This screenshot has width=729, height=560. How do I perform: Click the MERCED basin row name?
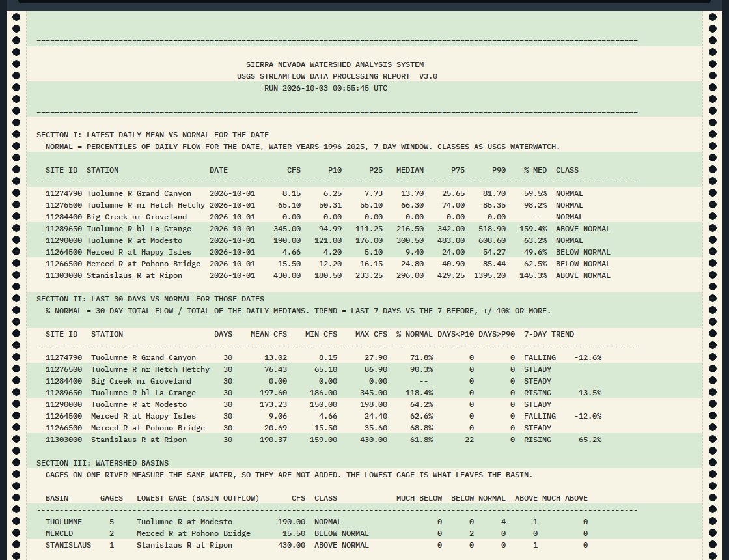pos(59,533)
